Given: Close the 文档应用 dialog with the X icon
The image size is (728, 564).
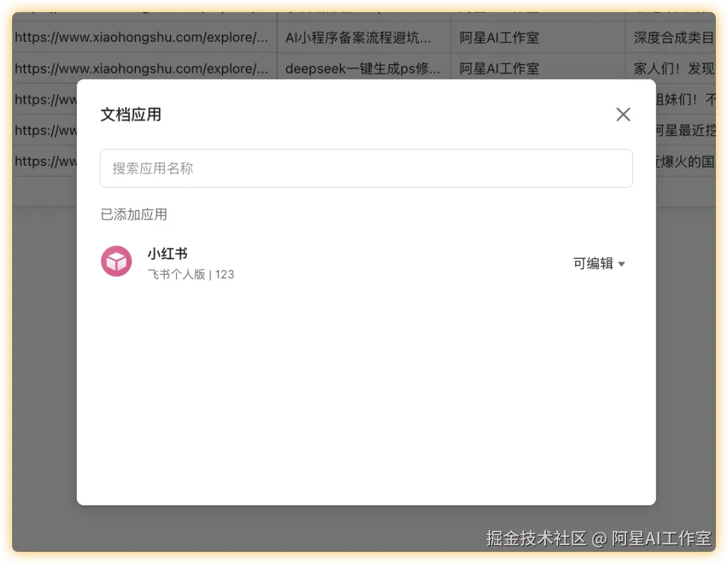Looking at the screenshot, I should tap(622, 114).
